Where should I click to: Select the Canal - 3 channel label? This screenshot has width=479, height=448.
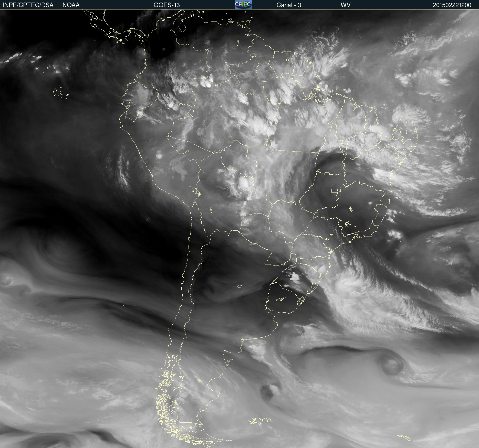289,5
